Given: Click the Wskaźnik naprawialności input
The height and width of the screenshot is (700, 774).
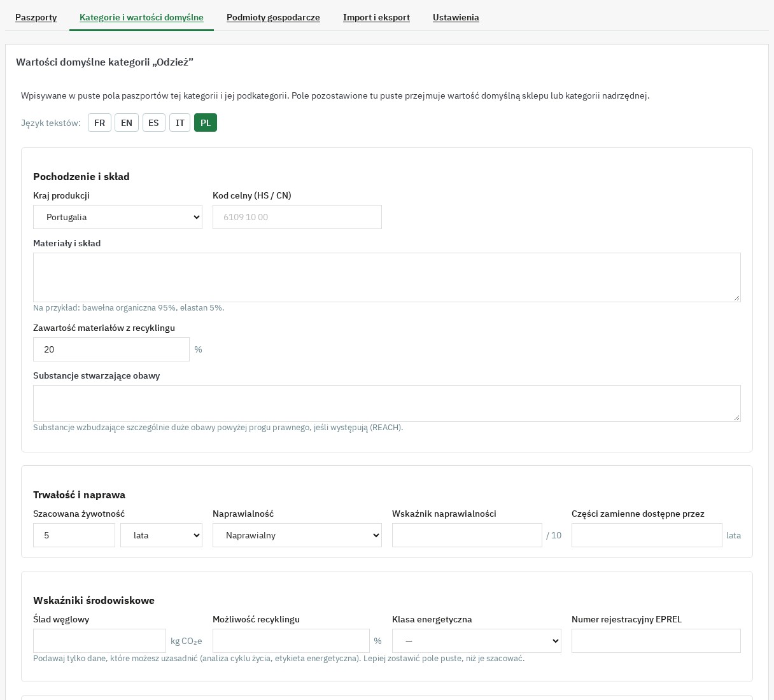Looking at the screenshot, I should pyautogui.click(x=467, y=535).
